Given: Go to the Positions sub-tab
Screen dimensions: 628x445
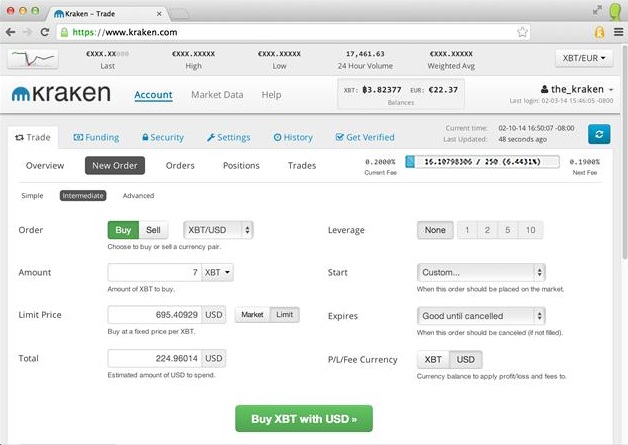Looking at the screenshot, I should (241, 165).
